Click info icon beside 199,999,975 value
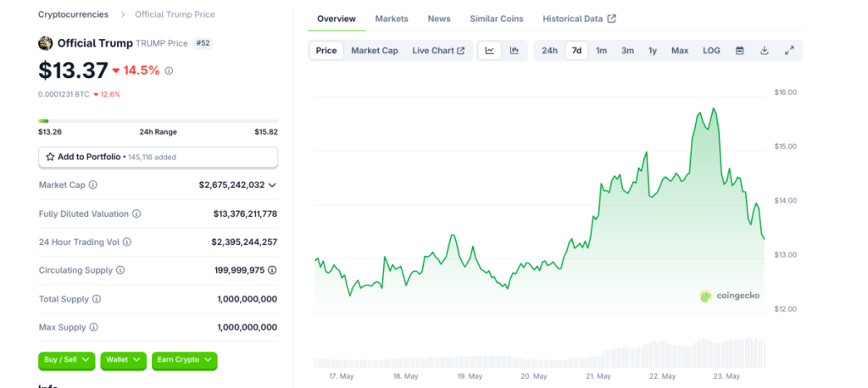Viewport: 868px width, 388px height. pos(272,270)
